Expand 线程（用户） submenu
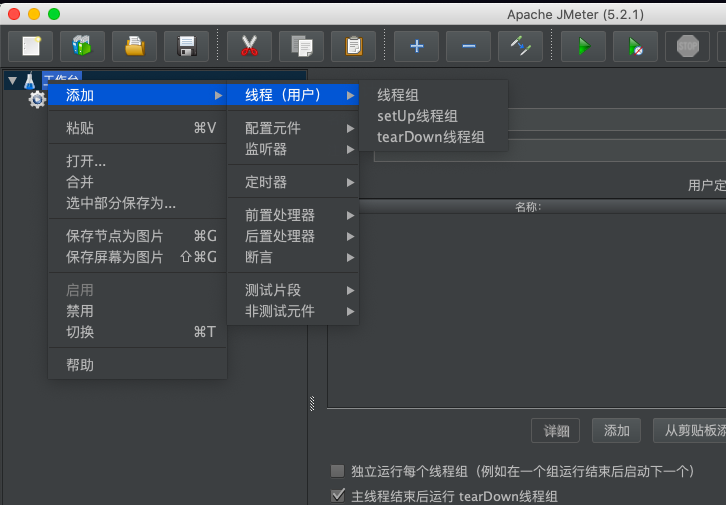Image resolution: width=726 pixels, height=505 pixels. [x=293, y=95]
